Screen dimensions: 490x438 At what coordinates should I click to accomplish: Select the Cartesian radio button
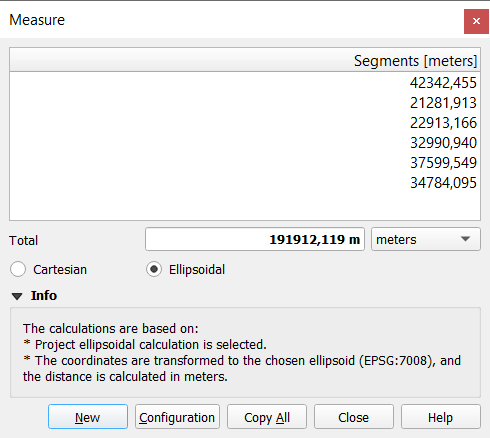(x=18, y=269)
